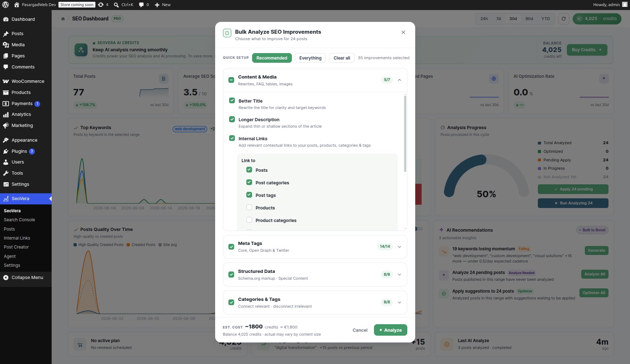Toggle Content & Media group checkbox
630x364 pixels.
[231, 80]
